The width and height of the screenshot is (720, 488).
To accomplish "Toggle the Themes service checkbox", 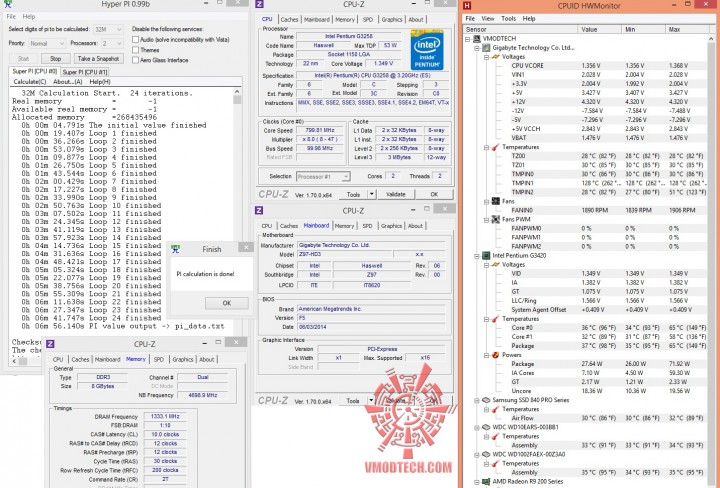I will click(135, 50).
